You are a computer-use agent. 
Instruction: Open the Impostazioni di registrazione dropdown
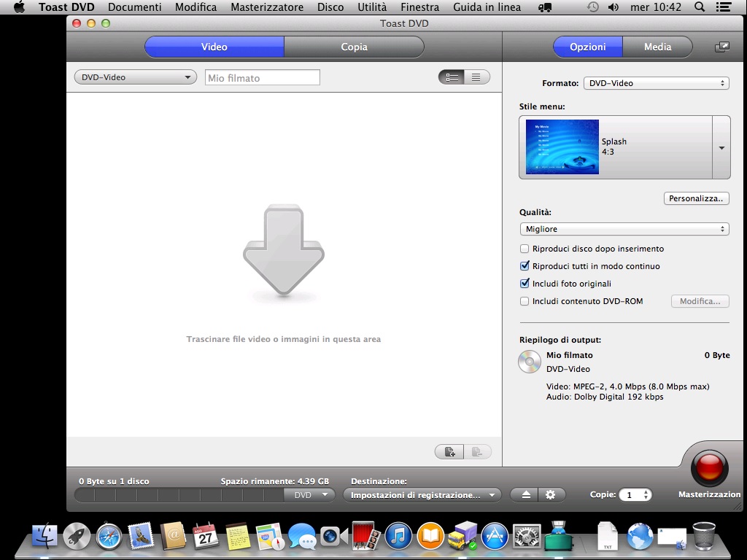[x=422, y=495]
